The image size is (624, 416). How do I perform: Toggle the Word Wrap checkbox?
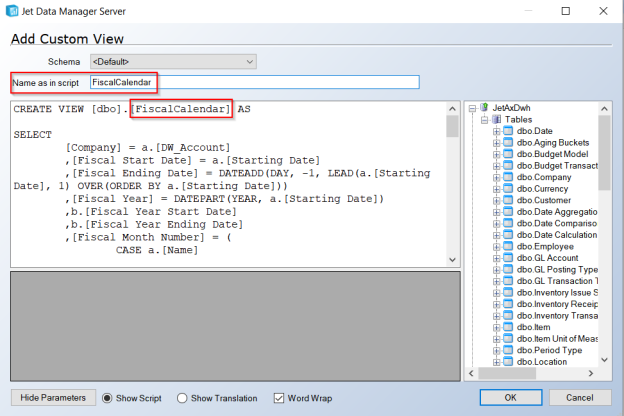[279, 398]
